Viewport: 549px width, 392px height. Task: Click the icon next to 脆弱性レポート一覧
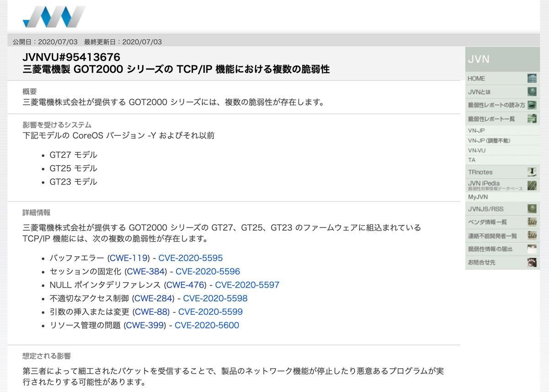point(532,119)
